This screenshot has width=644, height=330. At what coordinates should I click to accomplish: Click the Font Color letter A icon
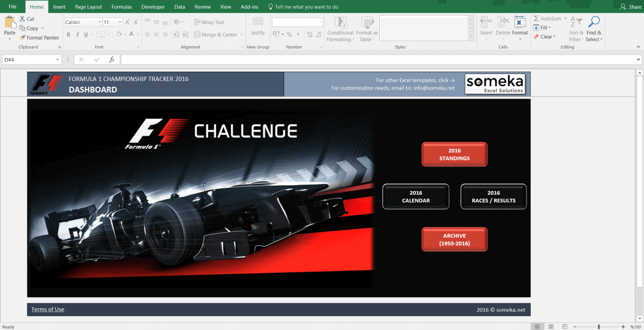pyautogui.click(x=132, y=34)
